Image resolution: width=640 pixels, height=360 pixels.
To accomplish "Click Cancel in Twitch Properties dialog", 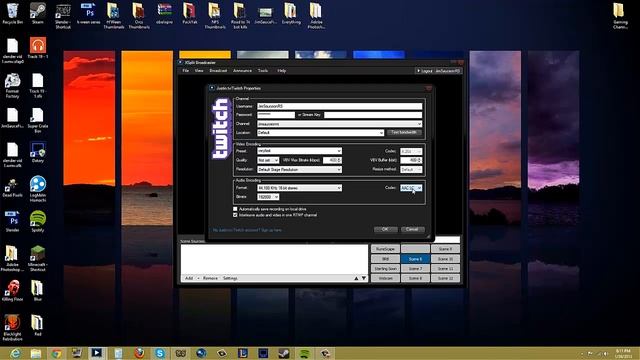I will click(x=412, y=229).
